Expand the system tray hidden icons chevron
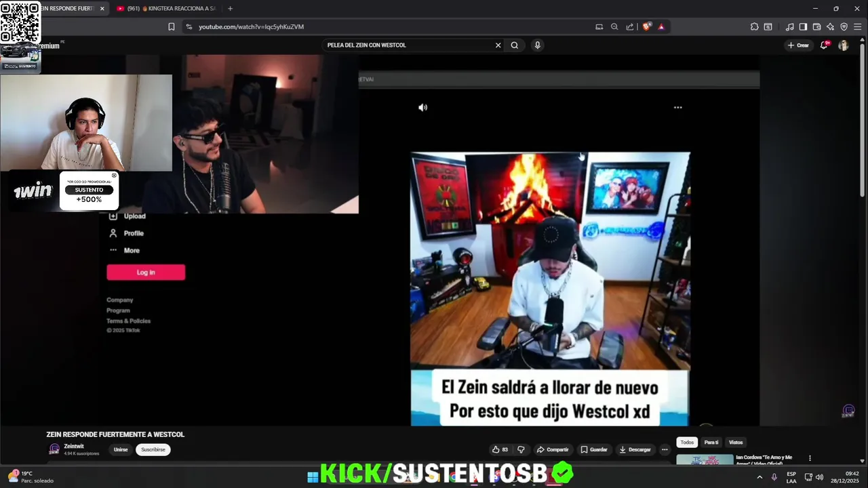This screenshot has width=868, height=488. [x=759, y=477]
